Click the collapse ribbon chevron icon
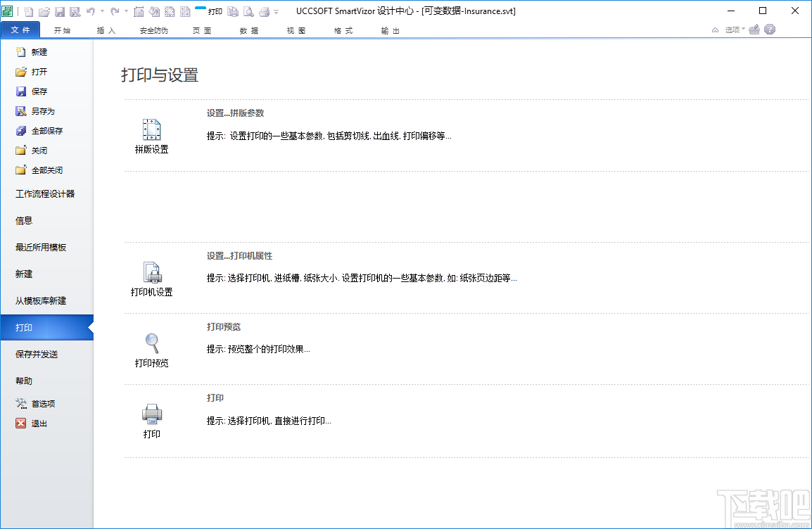This screenshot has height=529, width=812. [x=715, y=30]
